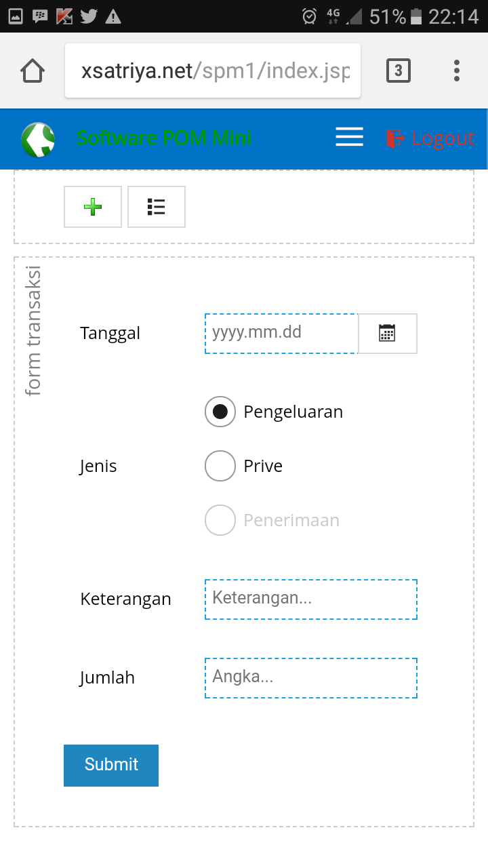Click the Software POM Mini title
This screenshot has height=868, width=488.
[x=163, y=138]
